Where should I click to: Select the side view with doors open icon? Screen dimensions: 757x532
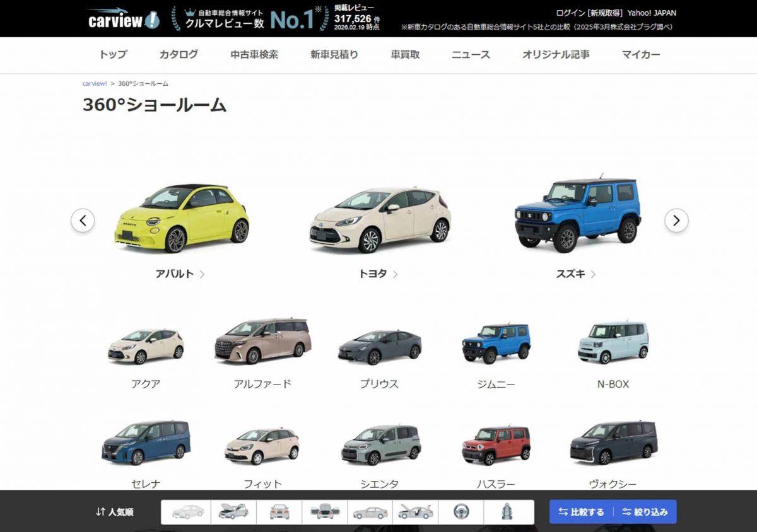415,512
